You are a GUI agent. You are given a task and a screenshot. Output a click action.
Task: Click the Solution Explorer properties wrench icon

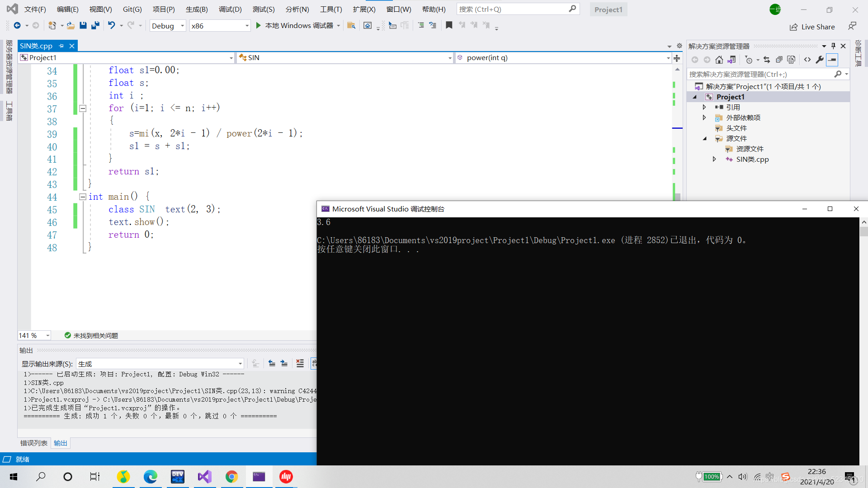(819, 60)
